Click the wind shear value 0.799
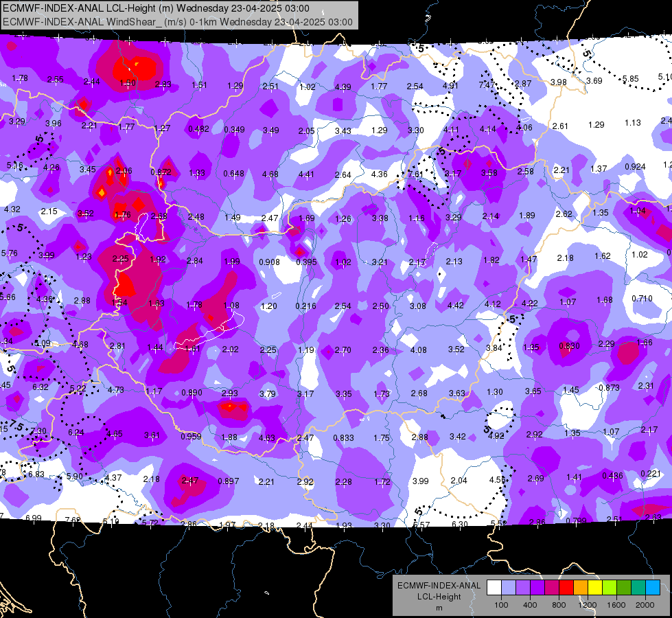The height and width of the screenshot is (618, 672). (x=576, y=521)
